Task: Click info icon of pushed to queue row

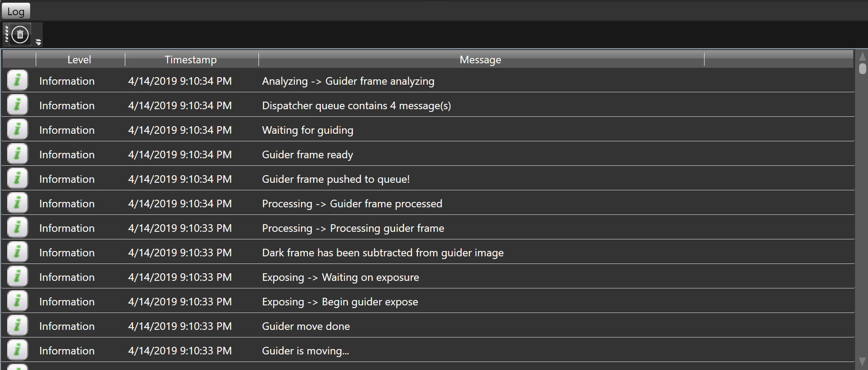Action: pyautogui.click(x=17, y=178)
